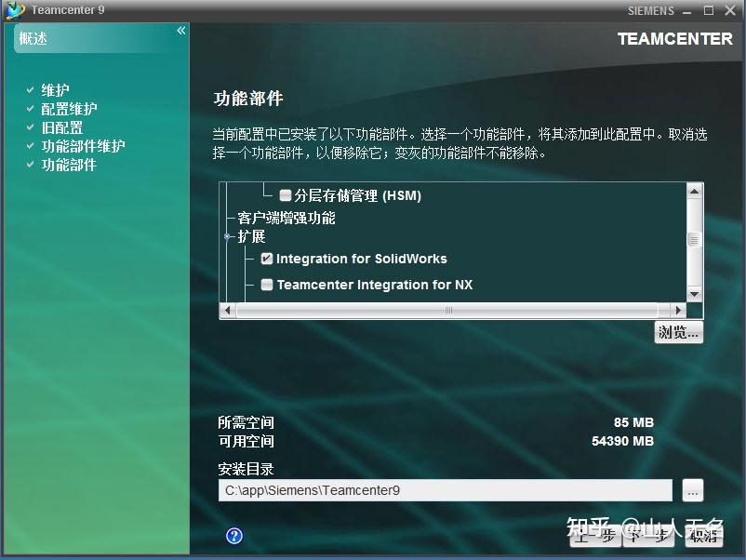Click the ellipsis icon beside install directory
Viewport: 746px width, 560px height.
click(x=692, y=490)
